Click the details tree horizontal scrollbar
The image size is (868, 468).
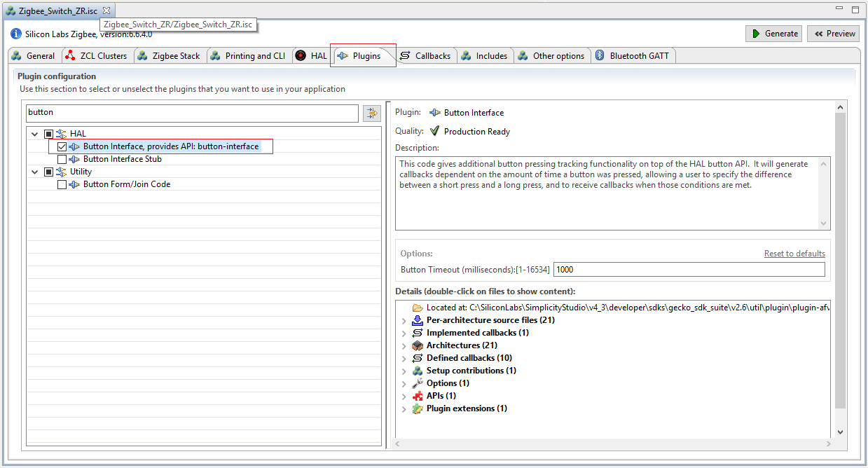[x=613, y=443]
